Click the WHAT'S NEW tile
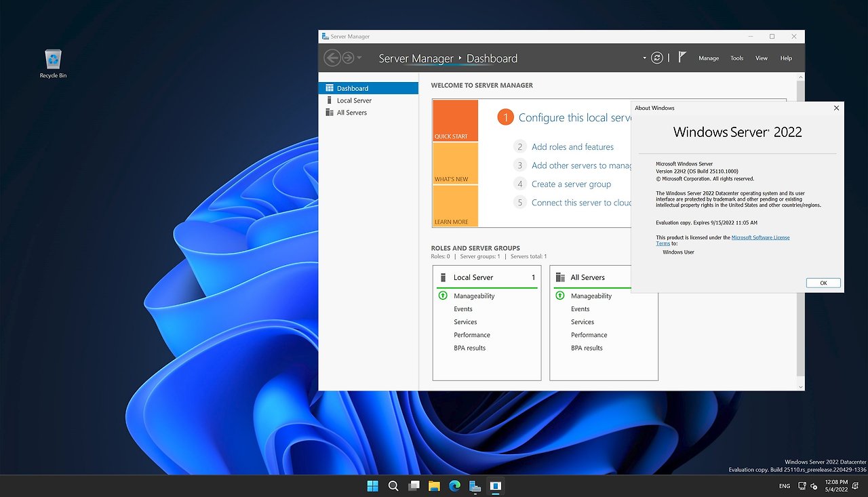Viewport: 868px width, 497px height. [455, 163]
